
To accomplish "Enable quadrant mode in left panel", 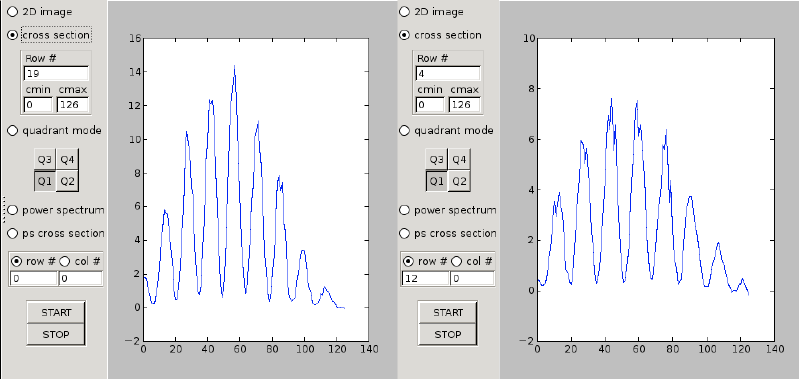I will tap(13, 130).
